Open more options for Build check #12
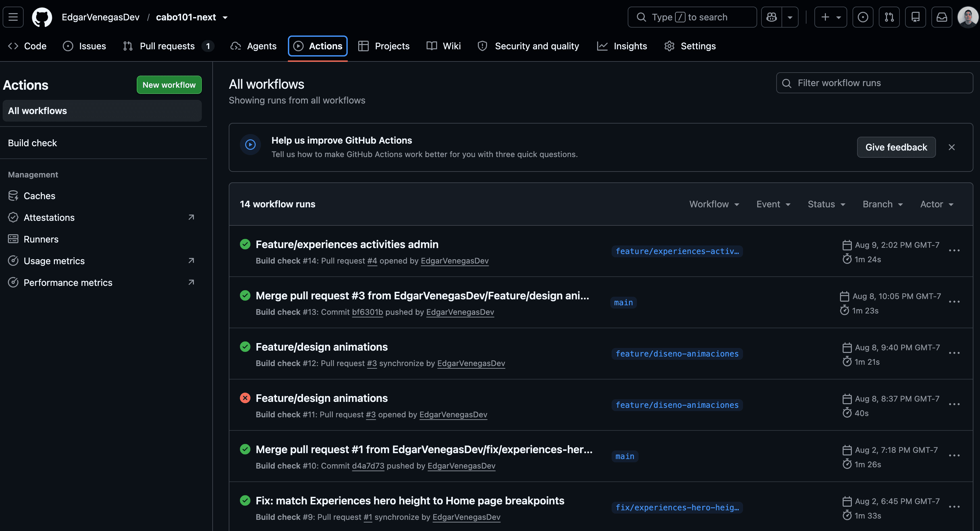 coord(954,353)
